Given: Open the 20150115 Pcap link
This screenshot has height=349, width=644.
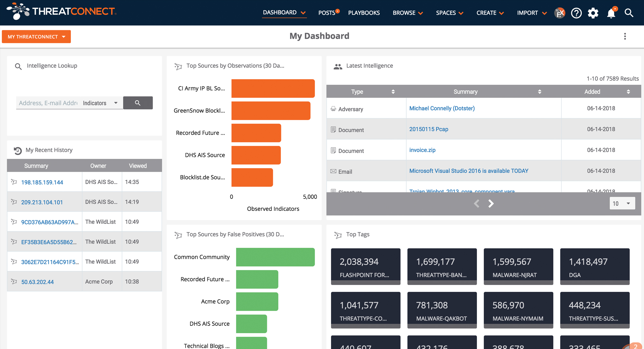Looking at the screenshot, I should (429, 129).
